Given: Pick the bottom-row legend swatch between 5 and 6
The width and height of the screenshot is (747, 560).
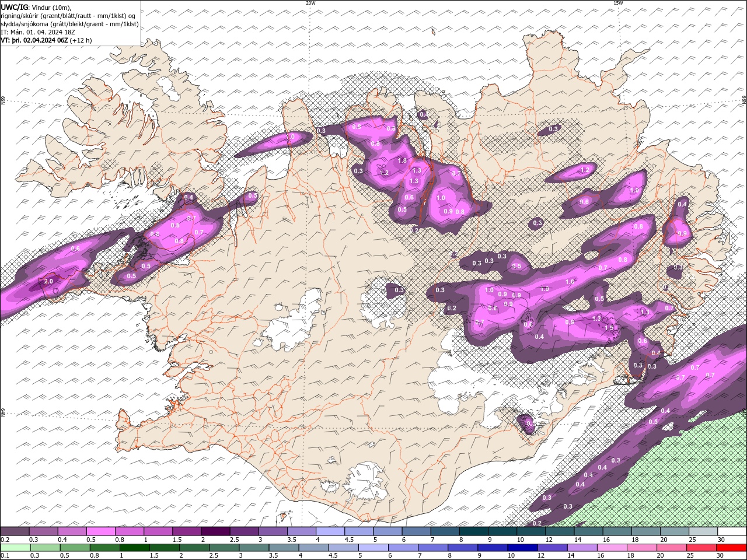Looking at the screenshot, I should [373, 548].
